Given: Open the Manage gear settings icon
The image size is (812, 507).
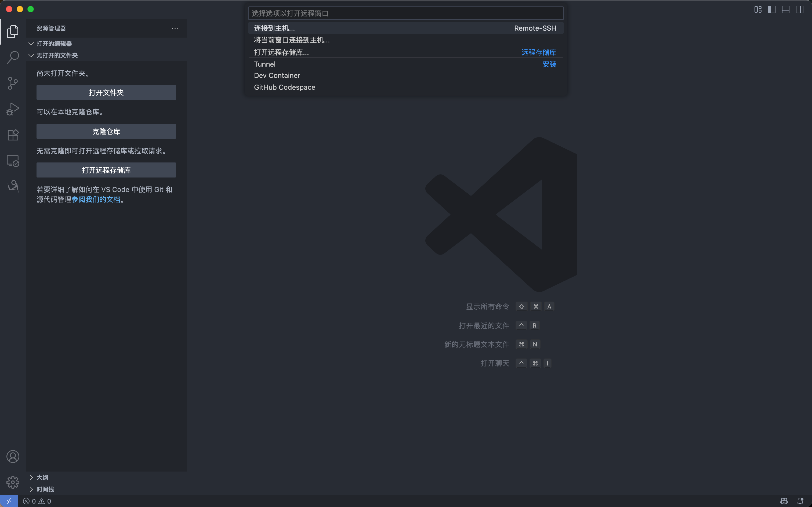Looking at the screenshot, I should coord(13,482).
